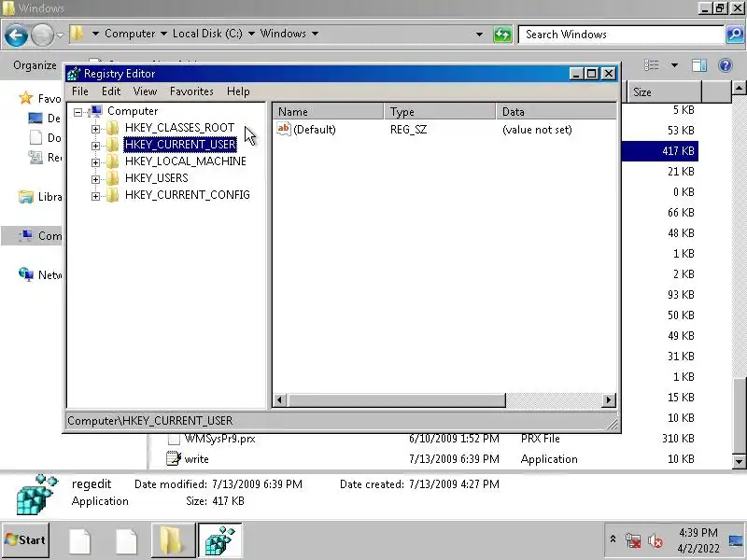Select the HKEY_CURRENT_CONFIG tree item
Viewport: 747px width, 560px height.
click(x=188, y=195)
